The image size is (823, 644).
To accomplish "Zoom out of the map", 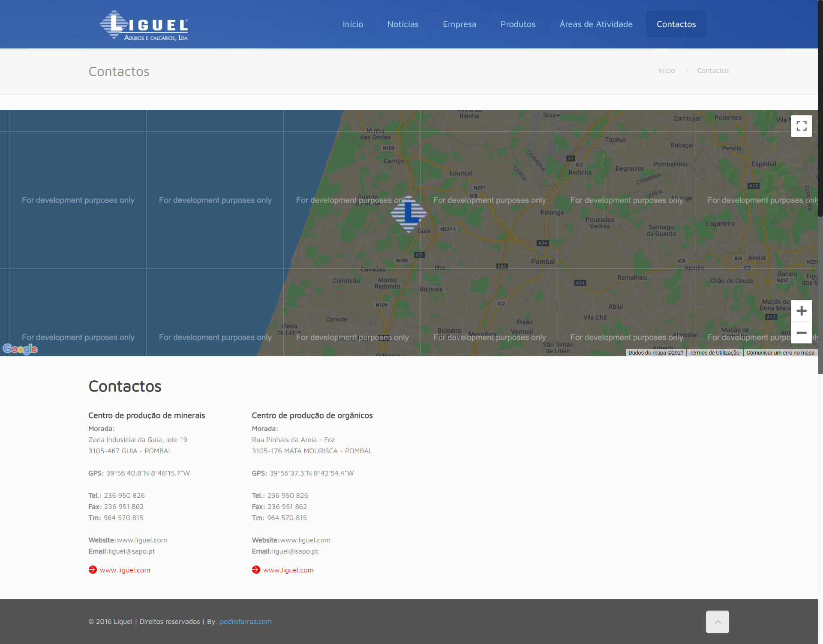I will pos(801,333).
